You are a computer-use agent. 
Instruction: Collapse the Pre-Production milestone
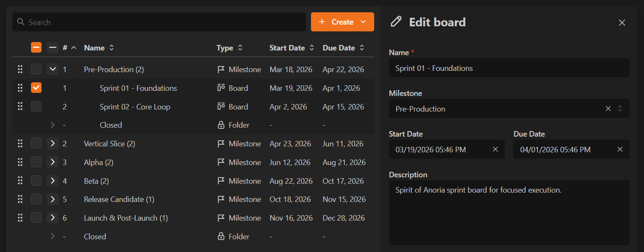53,70
